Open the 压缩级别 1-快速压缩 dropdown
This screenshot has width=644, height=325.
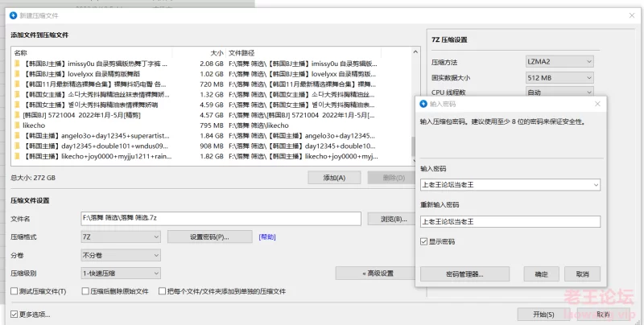click(121, 274)
